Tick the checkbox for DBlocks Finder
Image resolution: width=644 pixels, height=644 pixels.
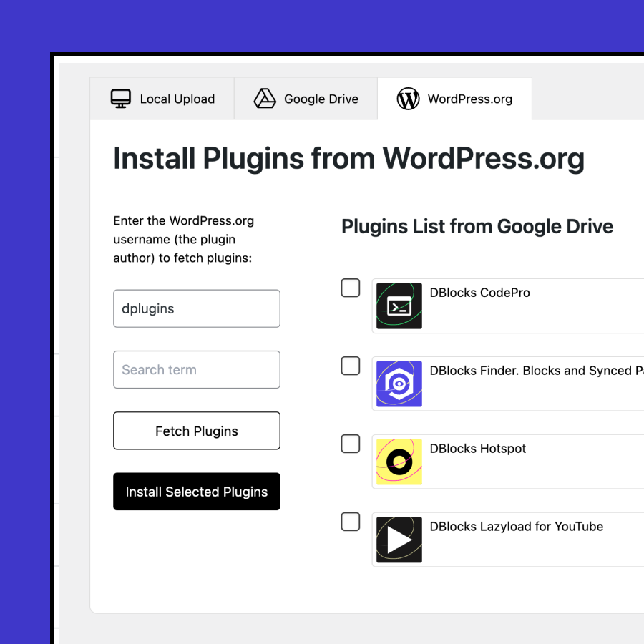(351, 366)
